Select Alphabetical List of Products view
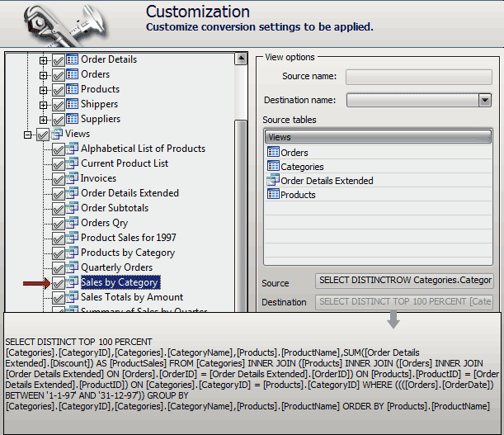The image size is (504, 435). click(x=143, y=149)
